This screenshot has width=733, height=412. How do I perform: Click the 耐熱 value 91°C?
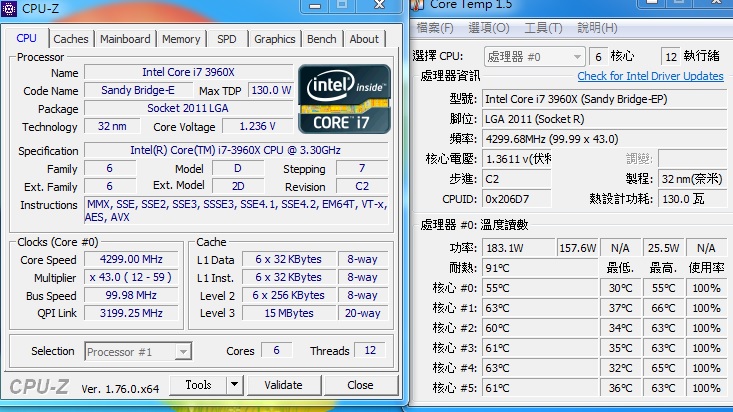coord(540,268)
